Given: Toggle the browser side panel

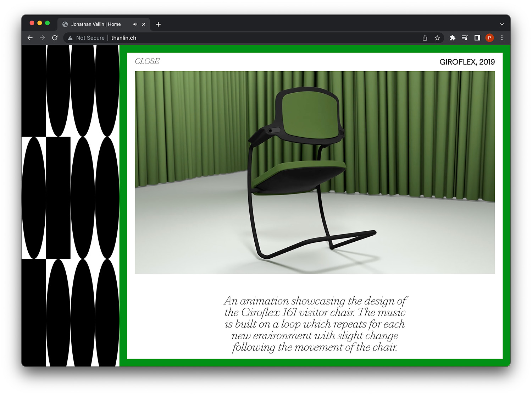Looking at the screenshot, I should (477, 38).
